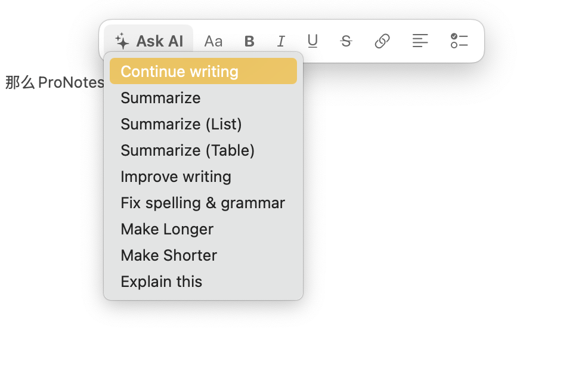Choose Improve writing
This screenshot has width=588, height=377.
point(176,177)
